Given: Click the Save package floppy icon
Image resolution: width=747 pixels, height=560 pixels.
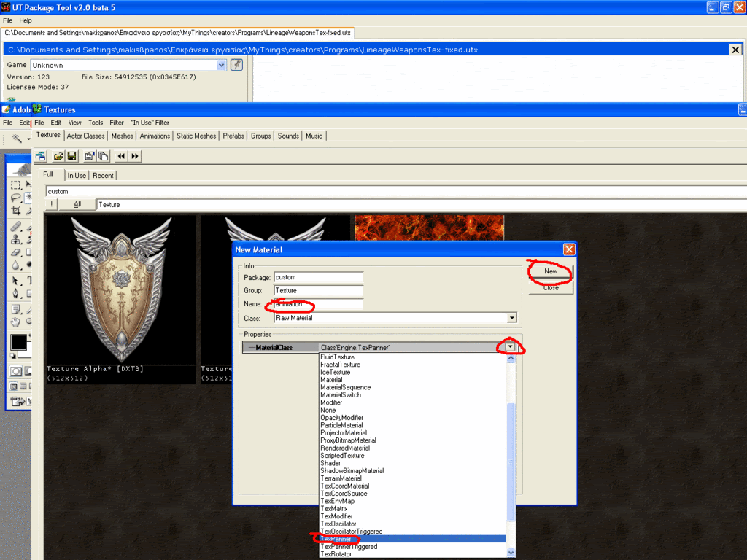Looking at the screenshot, I should (71, 156).
